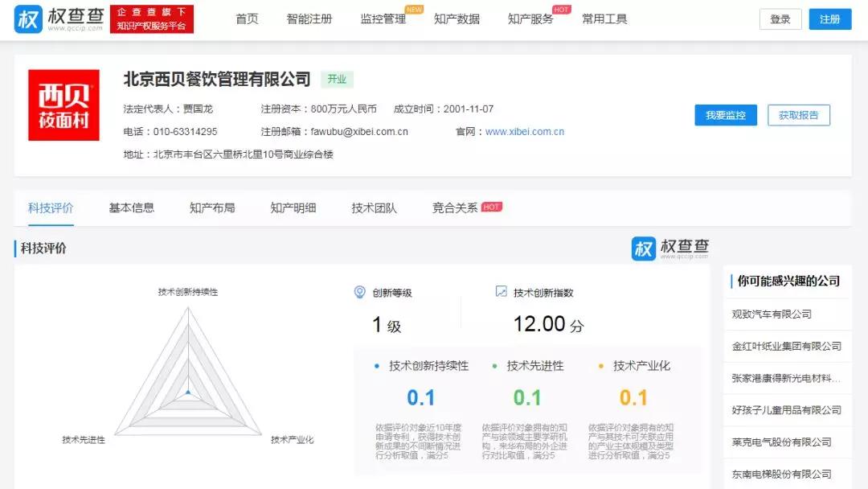Open the 企查查旗下 red badge link

coord(153,18)
